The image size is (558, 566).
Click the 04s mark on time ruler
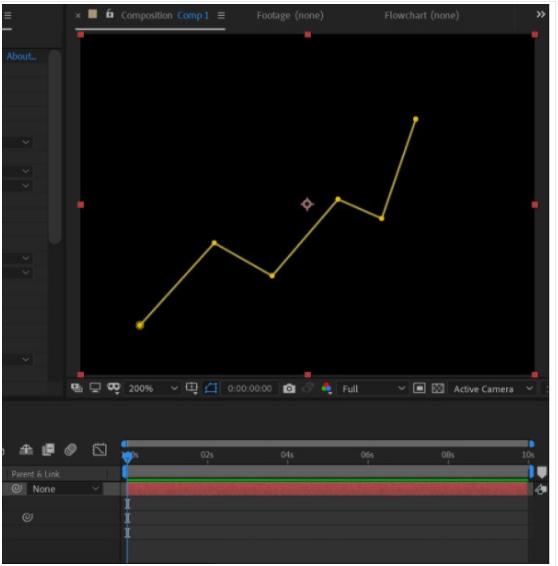[287, 454]
